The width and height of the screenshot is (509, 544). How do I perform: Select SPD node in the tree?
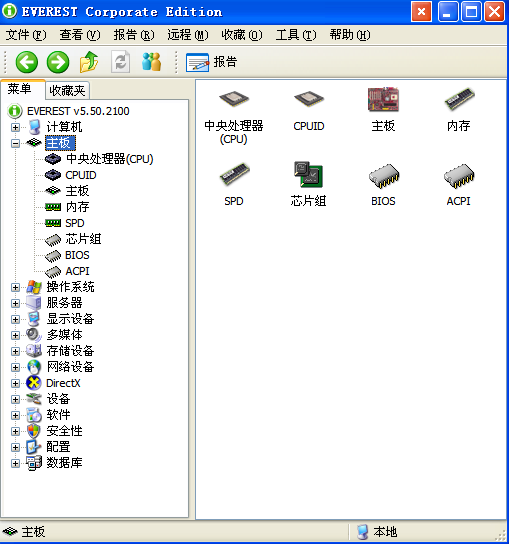click(75, 223)
